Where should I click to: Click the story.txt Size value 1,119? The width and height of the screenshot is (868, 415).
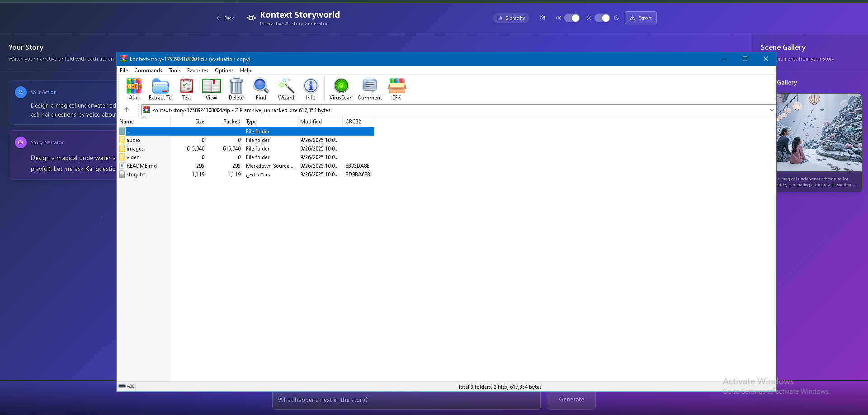198,174
